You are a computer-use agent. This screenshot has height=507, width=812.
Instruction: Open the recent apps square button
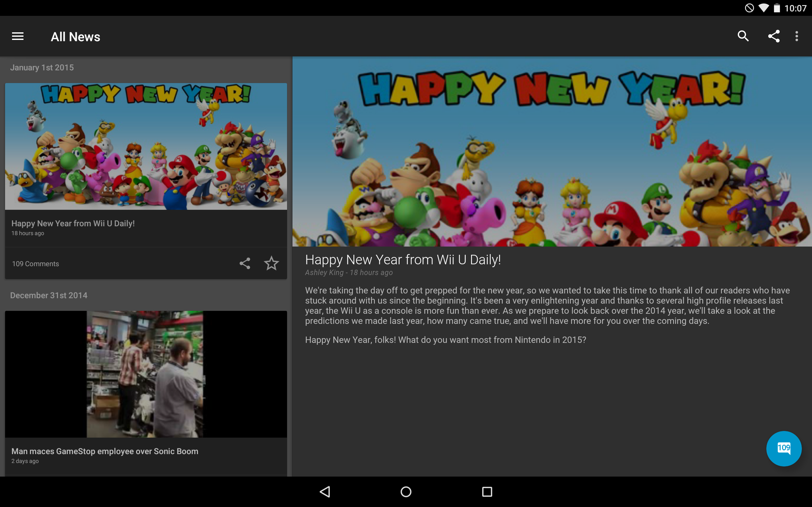[x=487, y=492]
